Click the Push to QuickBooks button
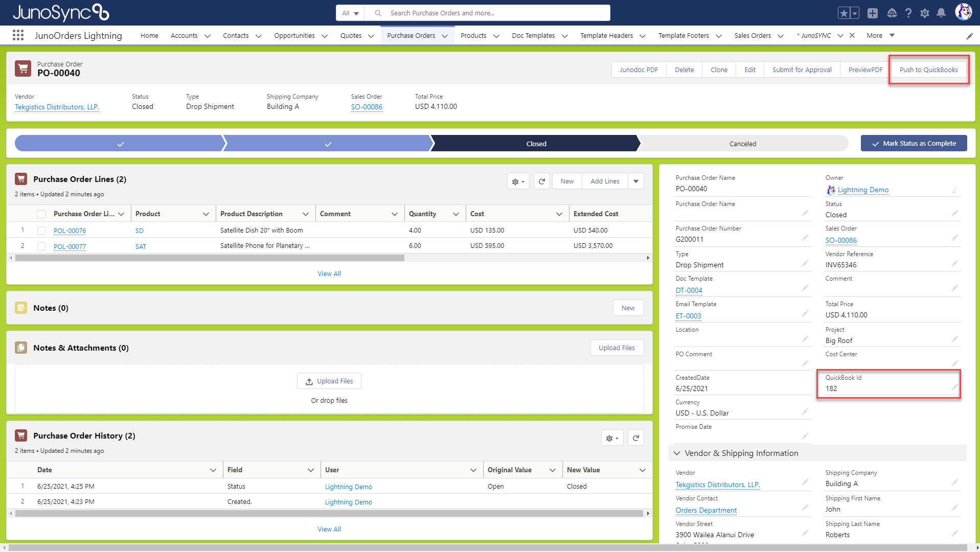980x552 pixels. [928, 70]
